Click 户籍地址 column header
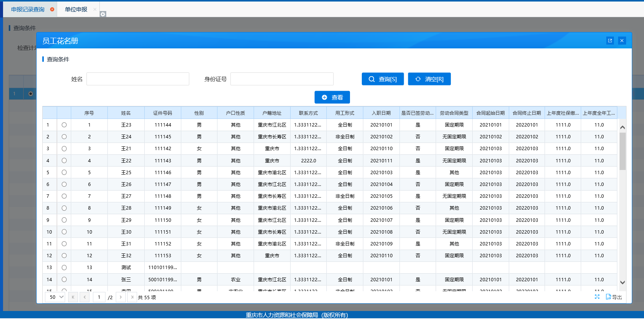 272,113
